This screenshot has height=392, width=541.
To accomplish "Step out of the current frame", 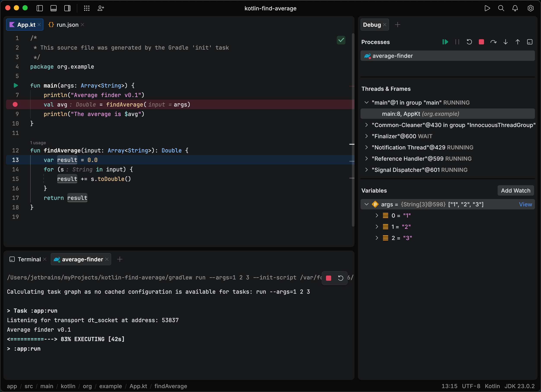I will [517, 42].
